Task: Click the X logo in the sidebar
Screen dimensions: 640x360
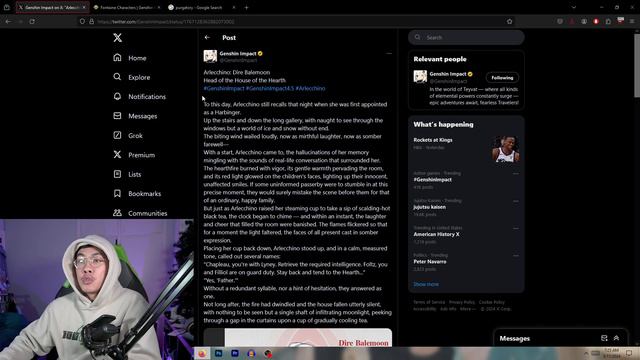Action: click(118, 38)
